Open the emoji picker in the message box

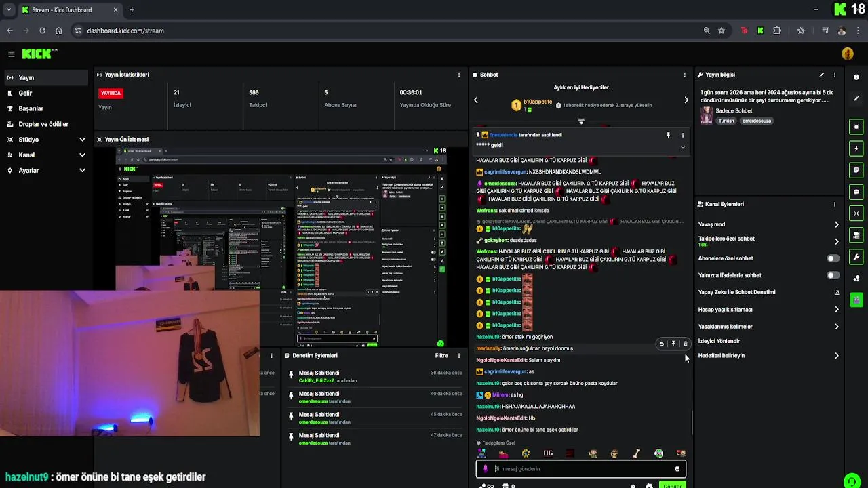(677, 469)
